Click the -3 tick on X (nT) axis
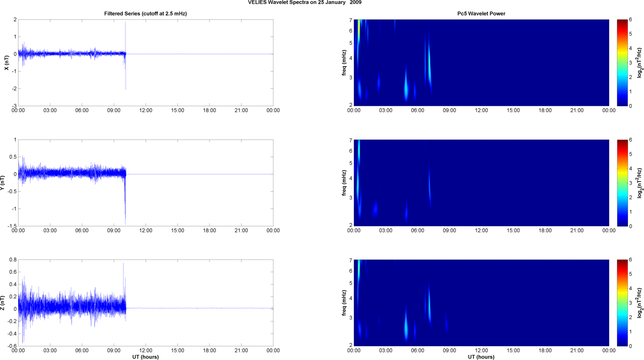Image resolution: width=644 pixels, height=360 pixels. pos(14,106)
